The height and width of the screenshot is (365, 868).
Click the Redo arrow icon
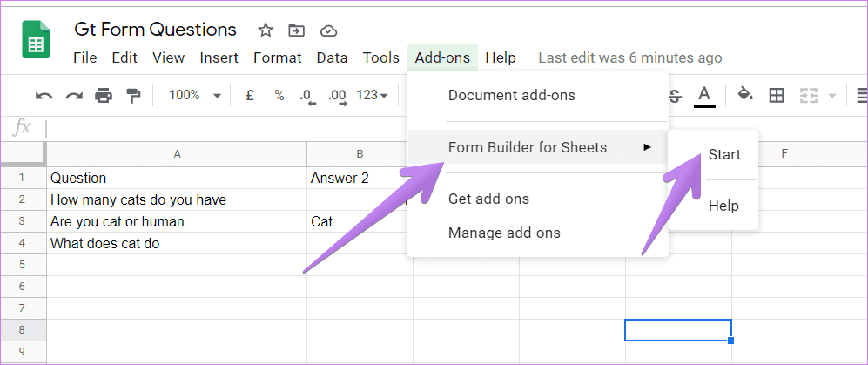(74, 96)
